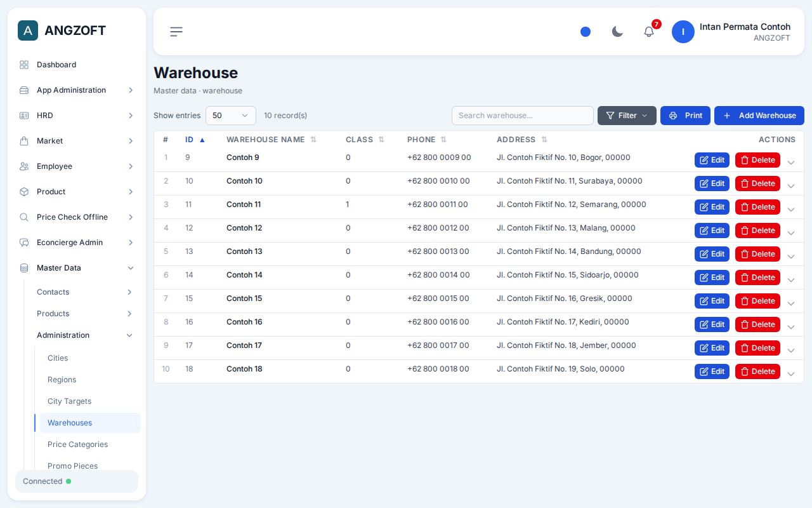Screen dimensions: 812x508
Task: Click the Add Warehouse button
Action: click(x=759, y=116)
